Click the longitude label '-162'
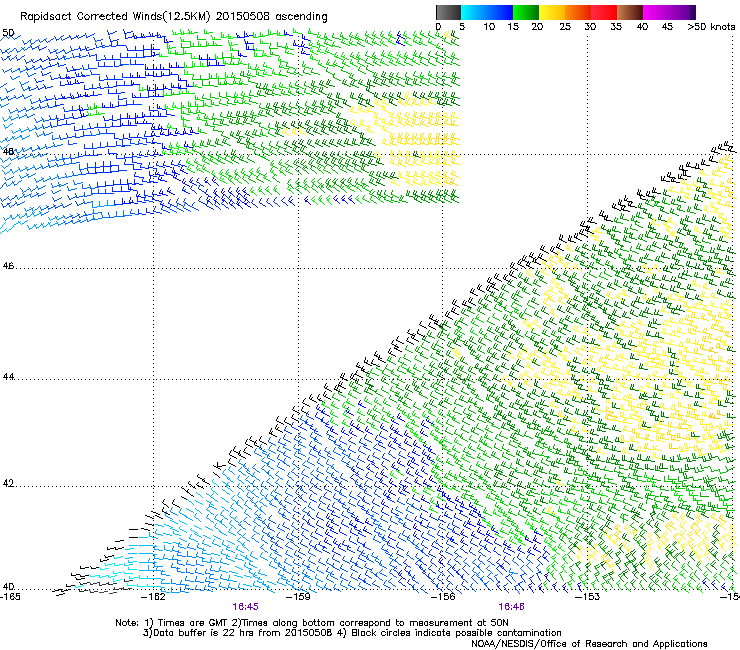 [155, 597]
